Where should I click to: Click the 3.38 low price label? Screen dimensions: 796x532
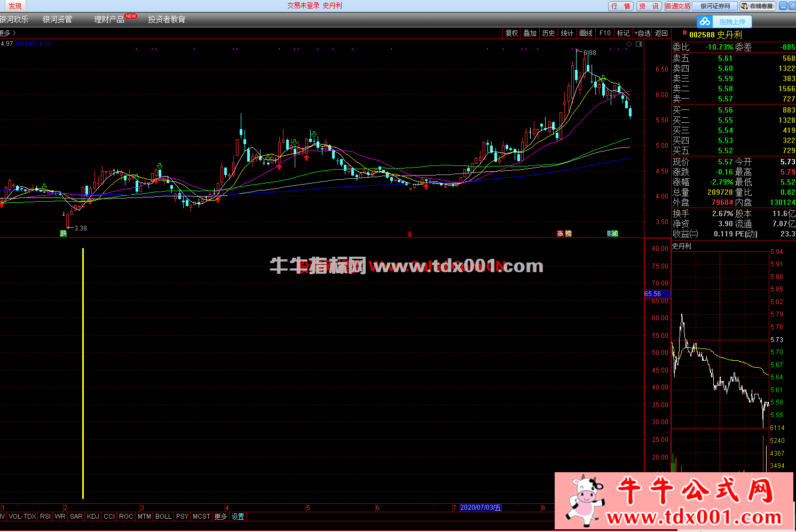pyautogui.click(x=81, y=228)
